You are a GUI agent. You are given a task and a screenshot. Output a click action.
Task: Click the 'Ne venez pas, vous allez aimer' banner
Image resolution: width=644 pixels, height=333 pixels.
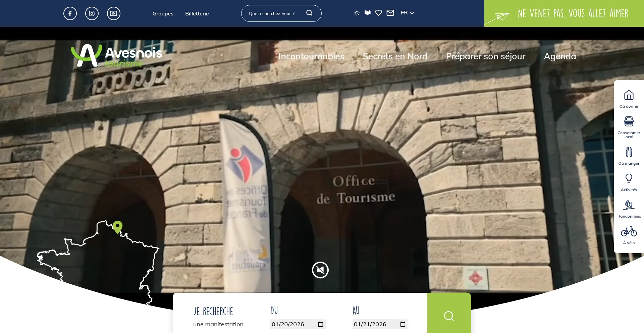click(x=564, y=13)
